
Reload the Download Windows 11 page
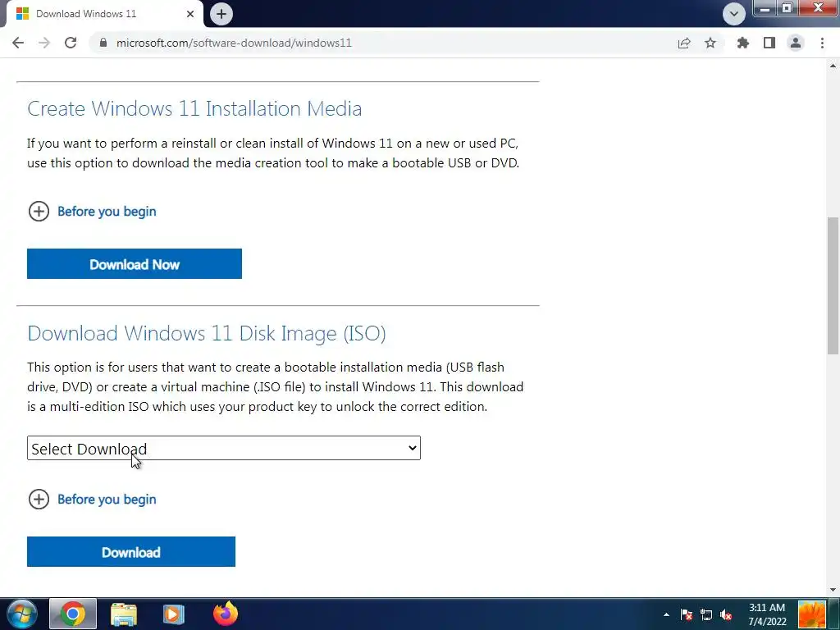(71, 43)
